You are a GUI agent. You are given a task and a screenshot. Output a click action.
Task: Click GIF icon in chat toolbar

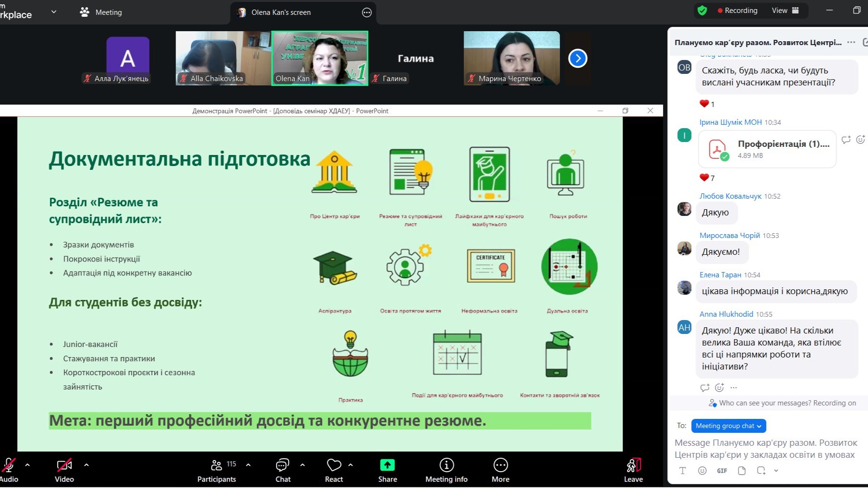(x=722, y=471)
